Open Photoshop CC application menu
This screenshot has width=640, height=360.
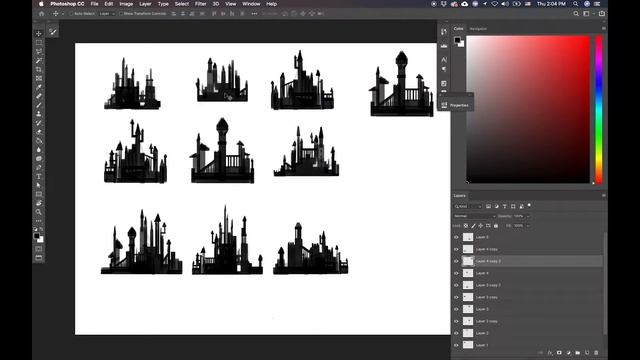click(67, 4)
